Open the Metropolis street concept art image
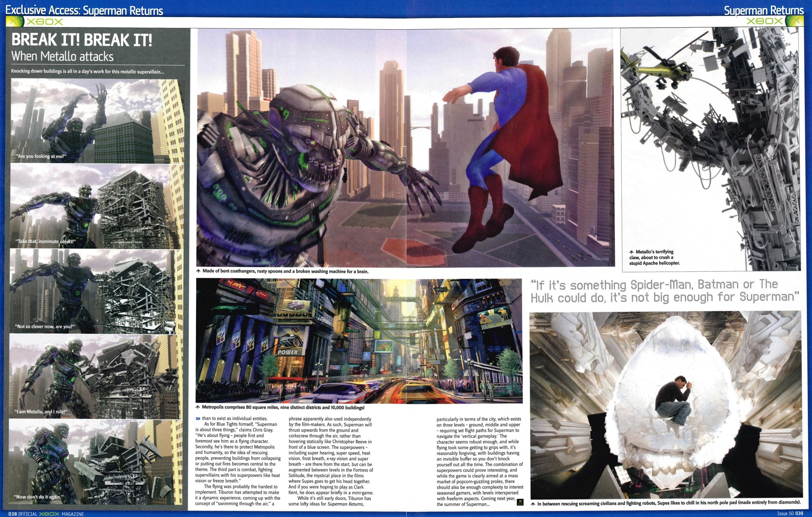812x517 pixels. (x=359, y=341)
